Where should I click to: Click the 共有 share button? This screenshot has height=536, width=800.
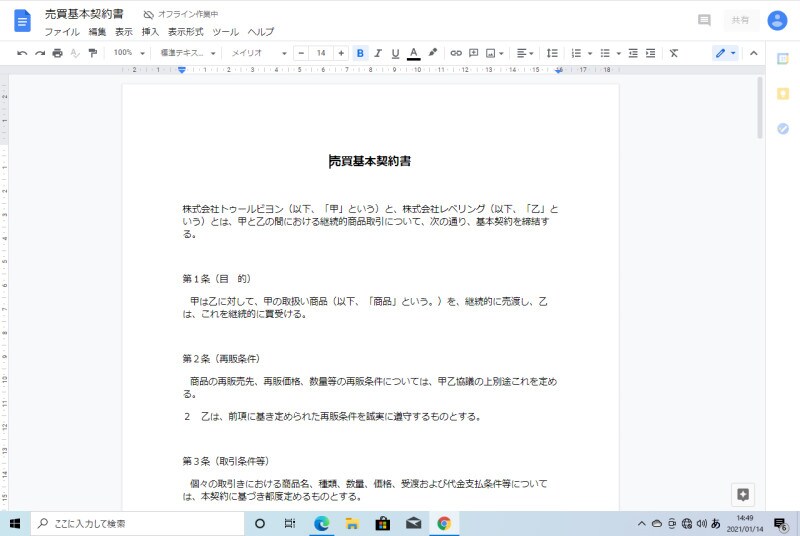[x=739, y=20]
